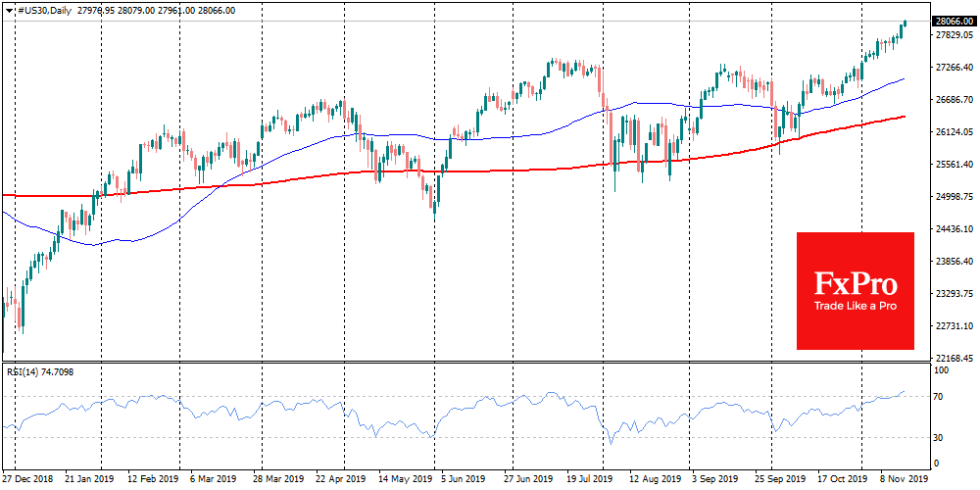This screenshot has height=490, width=980.
Task: Select the 3 Sep 2019 date label
Action: [714, 479]
